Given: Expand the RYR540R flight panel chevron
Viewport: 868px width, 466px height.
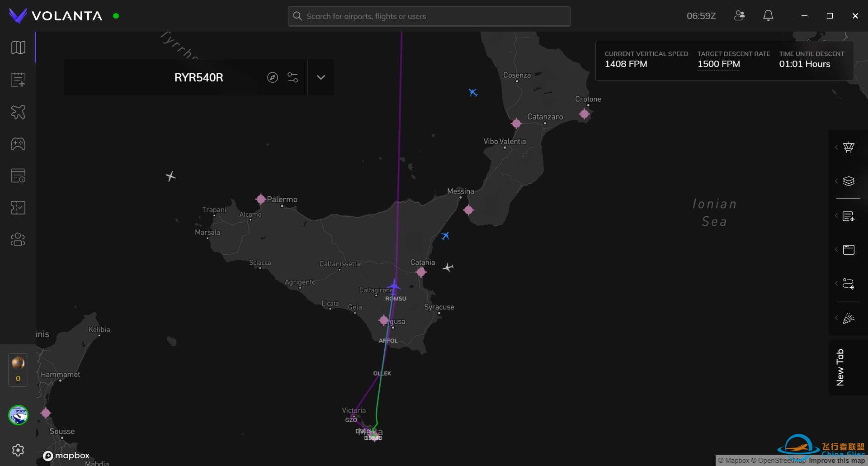Looking at the screenshot, I should coord(321,77).
